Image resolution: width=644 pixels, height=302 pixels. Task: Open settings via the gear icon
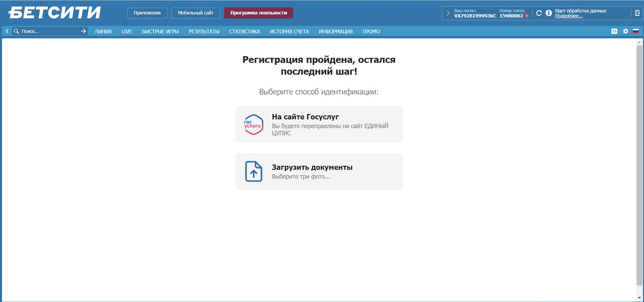tap(626, 31)
